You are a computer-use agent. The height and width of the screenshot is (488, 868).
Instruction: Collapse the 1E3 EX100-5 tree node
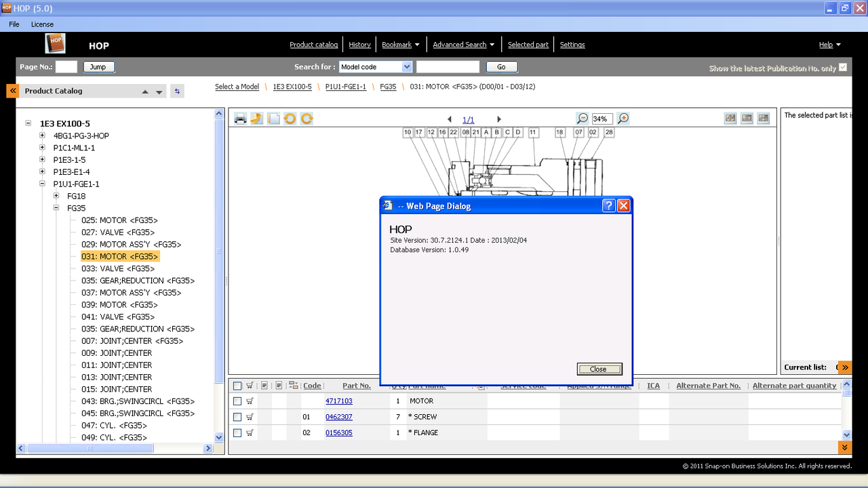28,123
